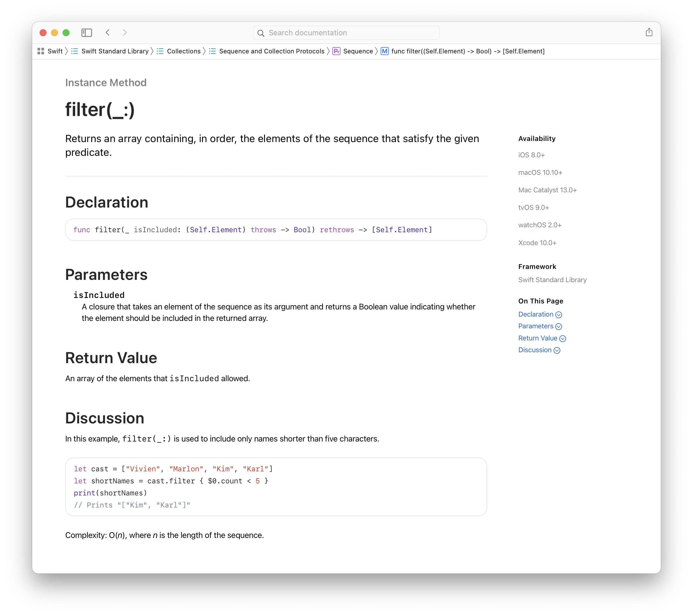
Task: Click magnifying glass search icon
Action: (x=261, y=33)
